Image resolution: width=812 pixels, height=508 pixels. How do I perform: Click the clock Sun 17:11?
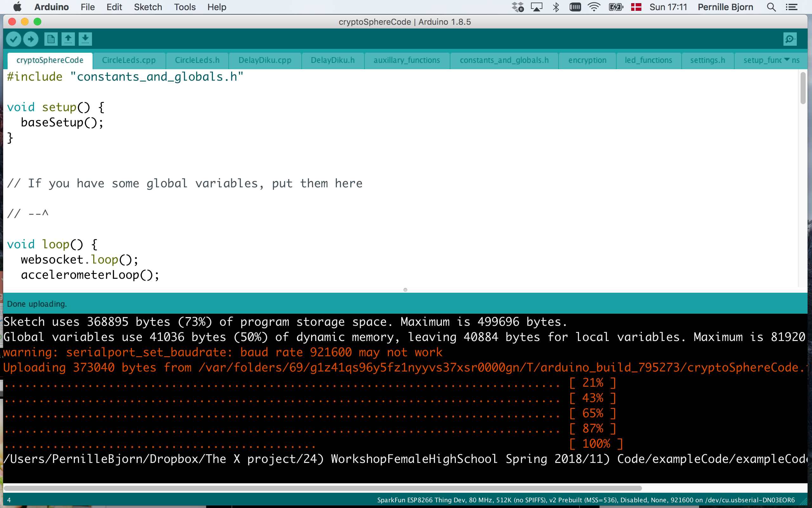(x=668, y=7)
